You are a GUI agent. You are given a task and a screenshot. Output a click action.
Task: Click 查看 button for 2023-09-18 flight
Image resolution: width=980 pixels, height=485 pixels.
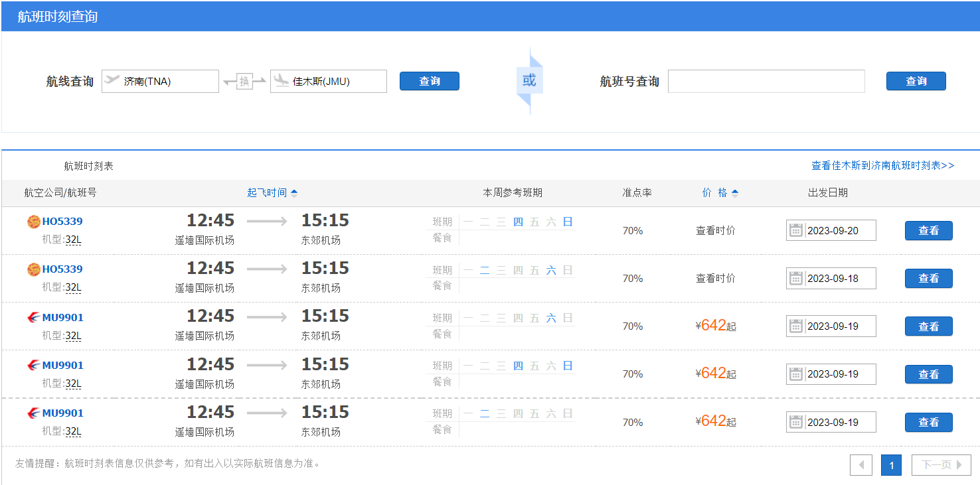(929, 279)
